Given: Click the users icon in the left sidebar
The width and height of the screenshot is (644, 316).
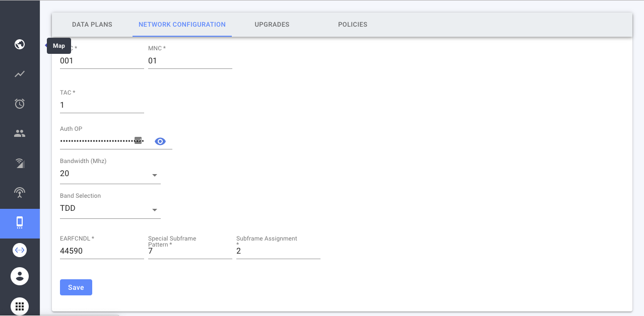Looking at the screenshot, I should [x=19, y=133].
